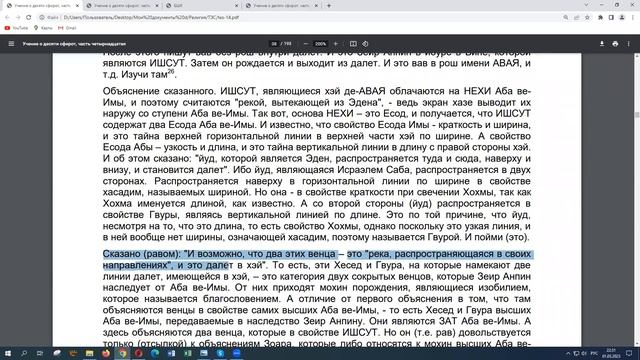The height and width of the screenshot is (360, 640).
Task: Open the PDF sidebar menu (hamburger icon)
Action: coord(11,44)
